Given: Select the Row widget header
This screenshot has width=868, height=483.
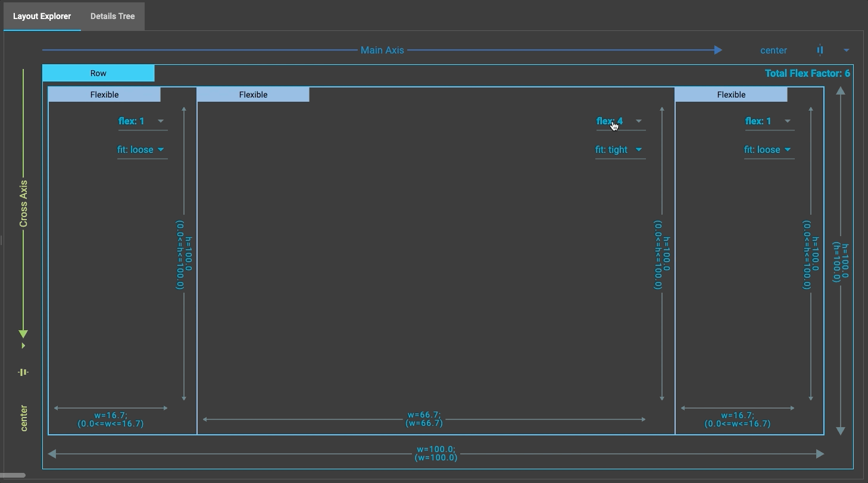Looking at the screenshot, I should [x=98, y=73].
